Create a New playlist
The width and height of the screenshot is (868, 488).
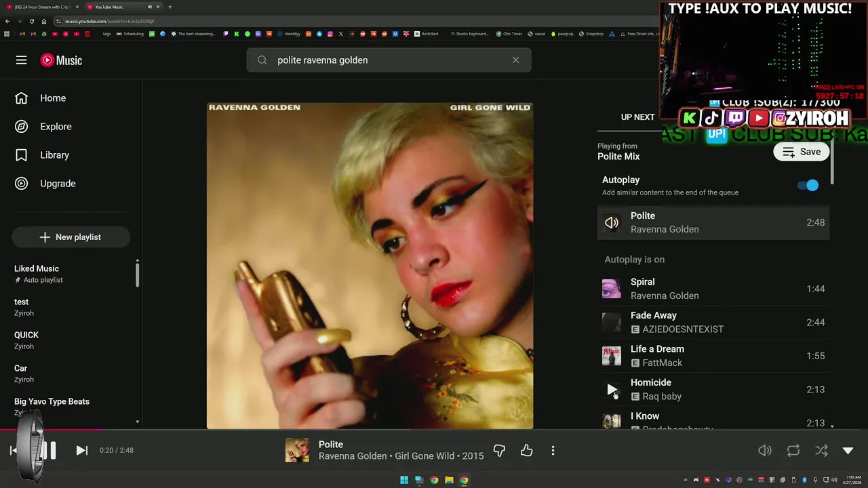coord(71,237)
